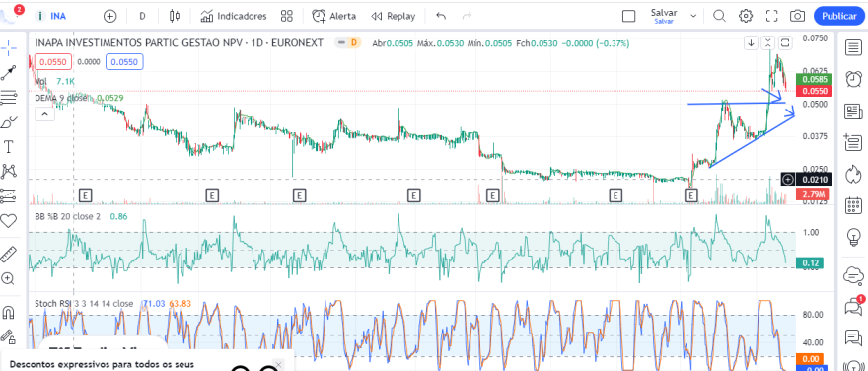
Task: Collapse the main chart pane
Action: (768, 42)
